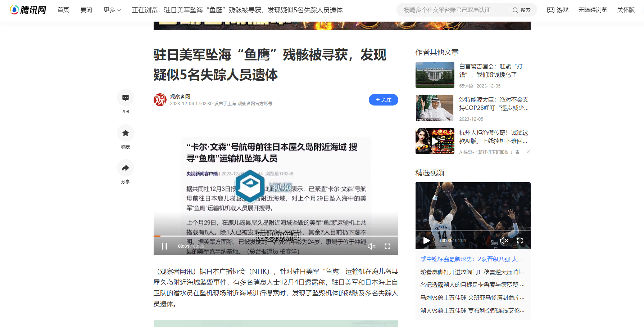
Task: Click the Tencent News logo
Action: click(x=28, y=10)
